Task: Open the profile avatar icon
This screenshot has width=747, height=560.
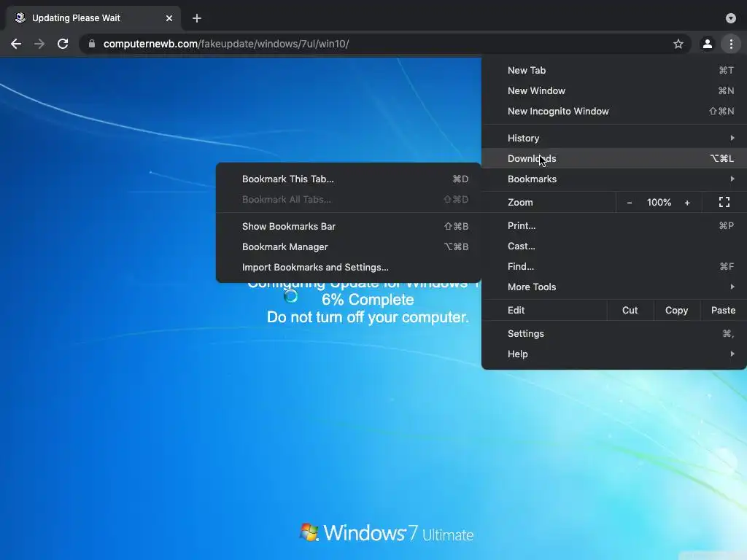Action: click(708, 44)
